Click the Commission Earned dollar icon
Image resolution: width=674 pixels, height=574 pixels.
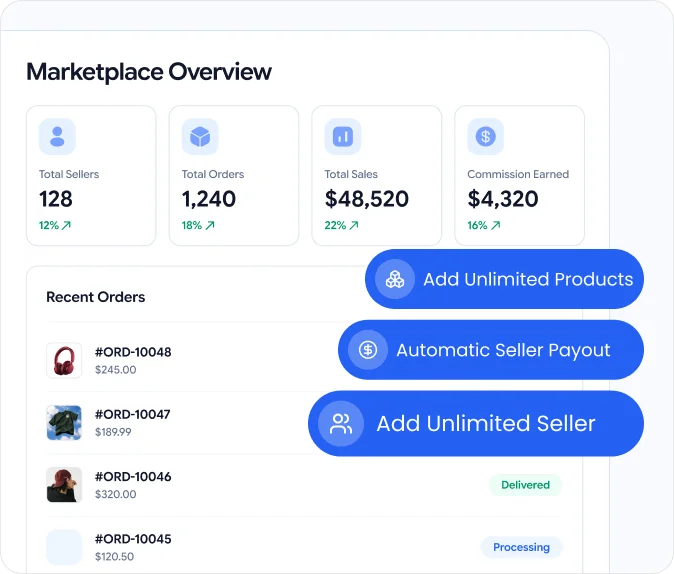pyautogui.click(x=485, y=137)
